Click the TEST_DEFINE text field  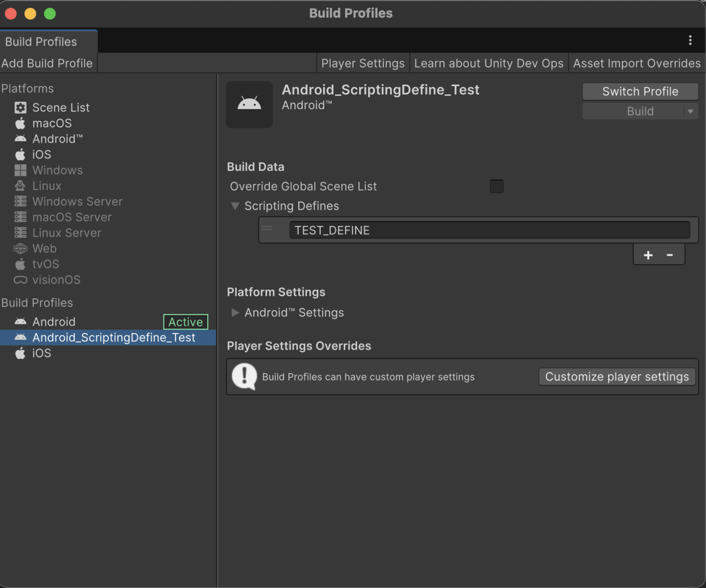coord(489,230)
